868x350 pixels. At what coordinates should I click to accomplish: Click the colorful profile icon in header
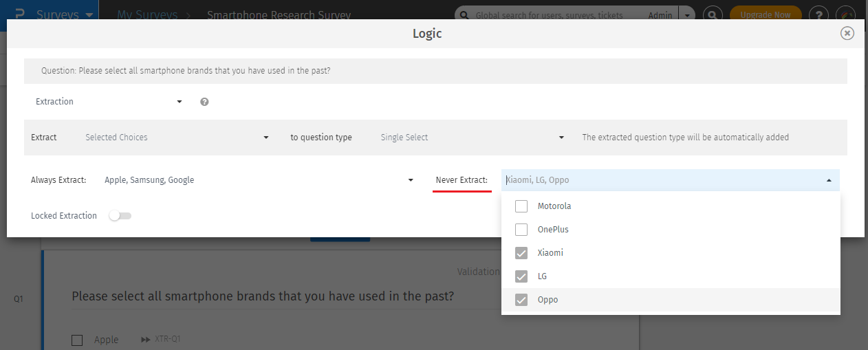click(845, 14)
